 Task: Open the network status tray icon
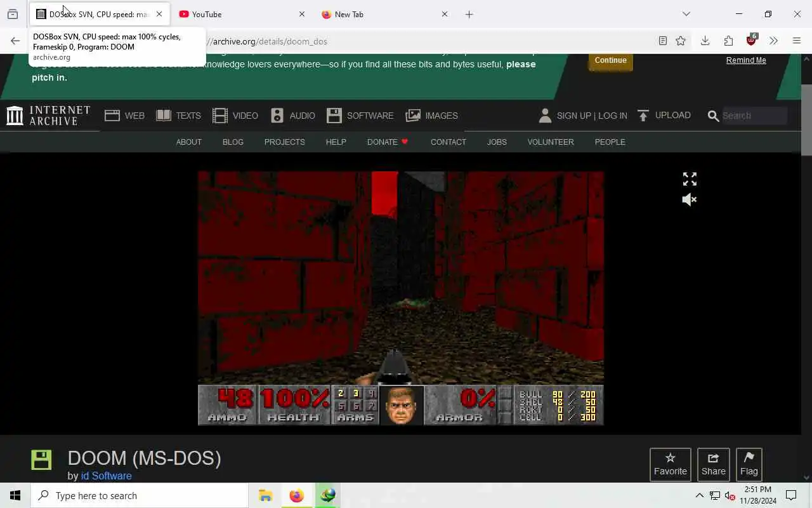tap(714, 495)
